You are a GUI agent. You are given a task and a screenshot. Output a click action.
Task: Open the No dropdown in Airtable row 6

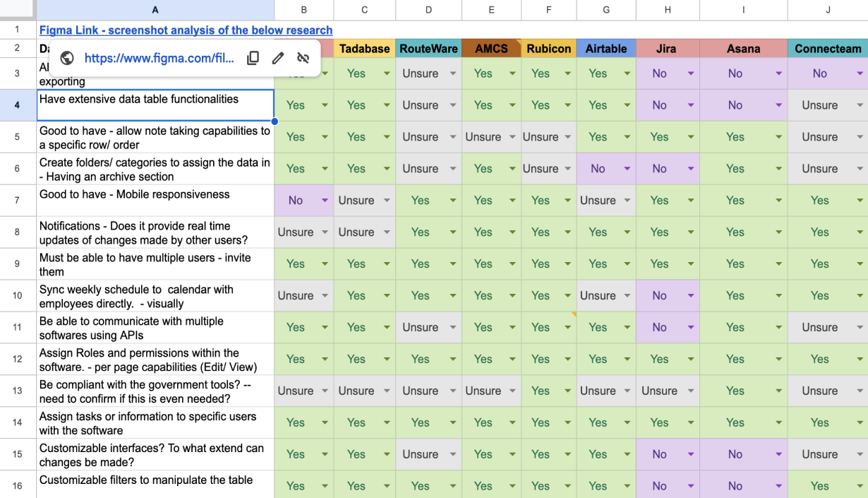tap(627, 169)
